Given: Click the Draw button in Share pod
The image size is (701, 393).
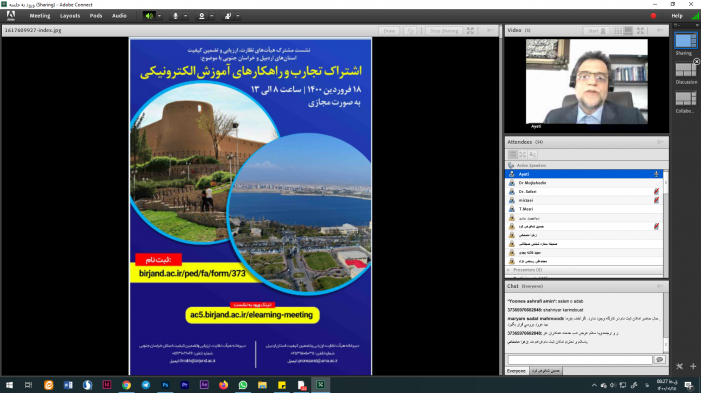Looking at the screenshot, I should [389, 31].
